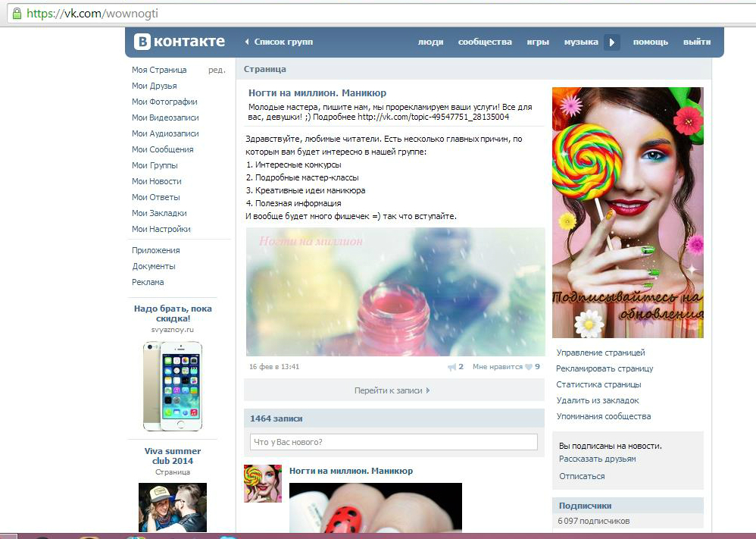Click the Viva summer club ad photo

[x=173, y=507]
